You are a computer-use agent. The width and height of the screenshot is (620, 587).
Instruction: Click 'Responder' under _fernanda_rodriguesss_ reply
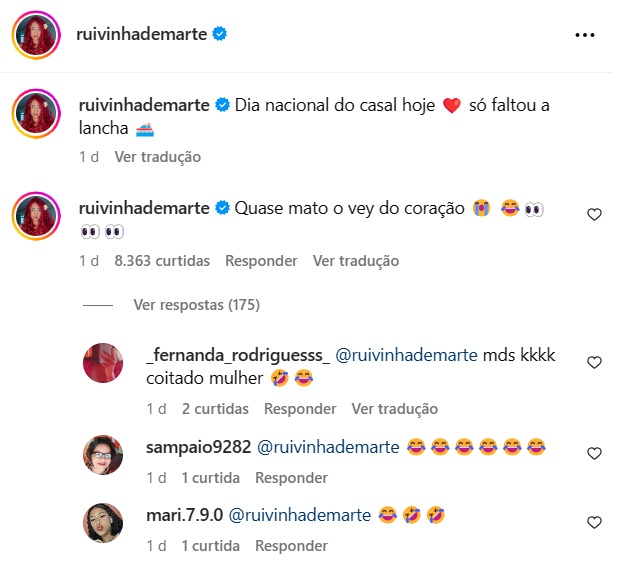tap(300, 409)
